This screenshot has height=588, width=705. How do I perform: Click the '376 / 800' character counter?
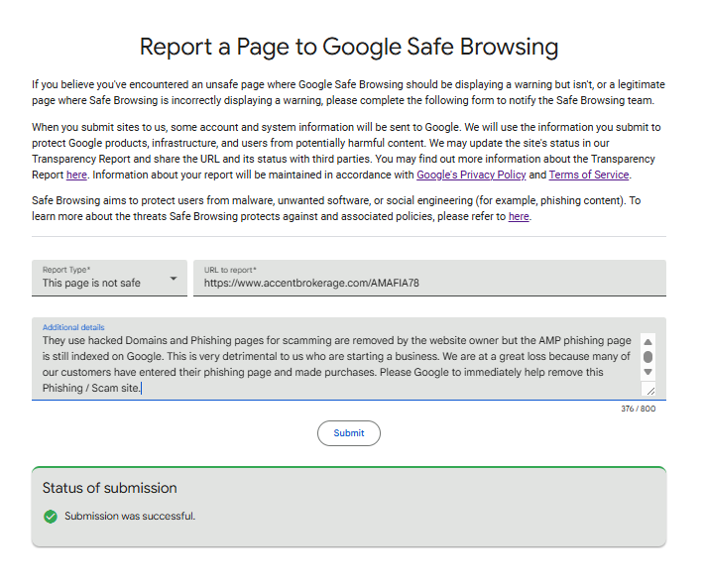click(638, 409)
